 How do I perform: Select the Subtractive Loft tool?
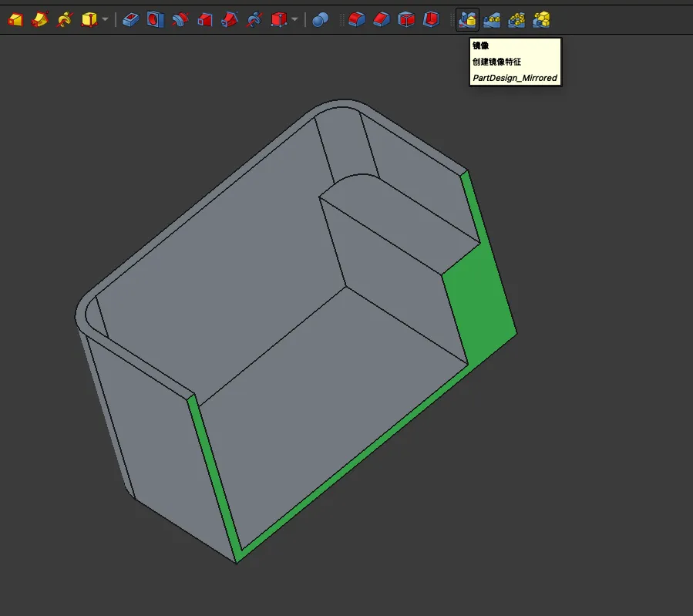204,19
